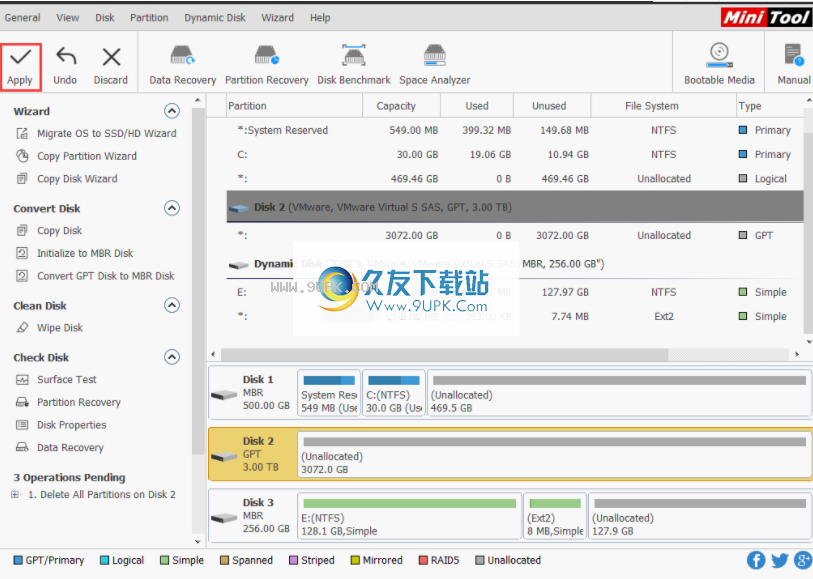The image size is (813, 579).
Task: Click the Surface Test link
Action: [66, 379]
